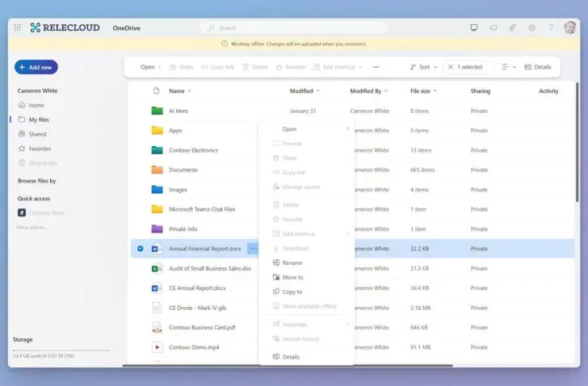This screenshot has width=588, height=386.
Task: Uncheck the Annual Financial Report selection circle
Action: click(141, 249)
